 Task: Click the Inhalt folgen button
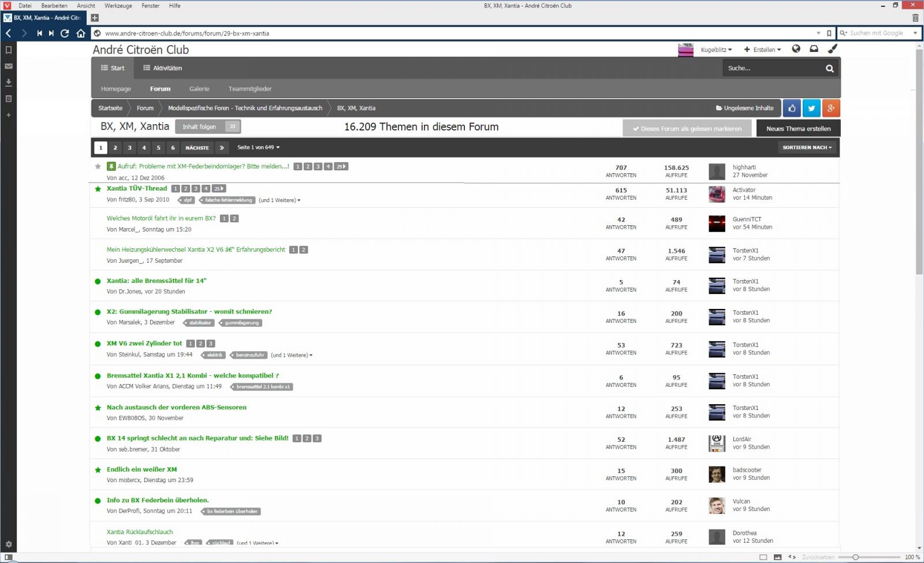coord(208,127)
